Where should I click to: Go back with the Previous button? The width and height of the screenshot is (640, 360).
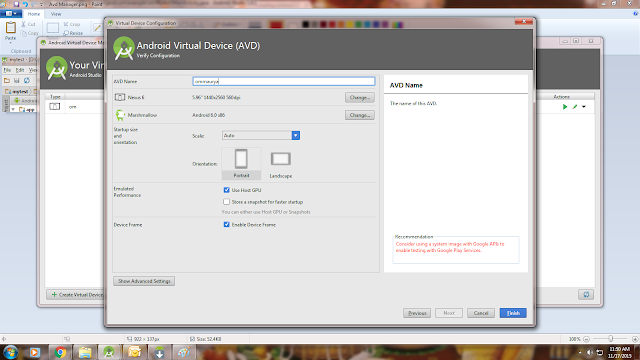click(417, 313)
